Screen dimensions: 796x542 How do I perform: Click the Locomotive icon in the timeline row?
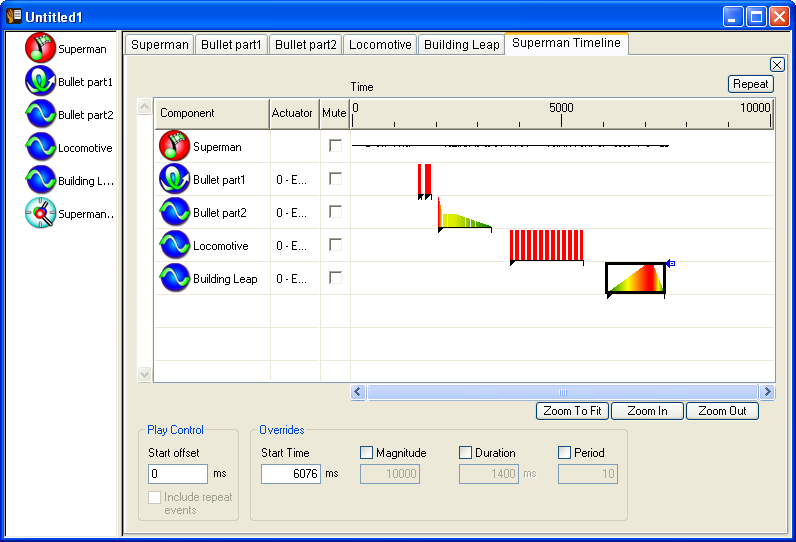174,245
